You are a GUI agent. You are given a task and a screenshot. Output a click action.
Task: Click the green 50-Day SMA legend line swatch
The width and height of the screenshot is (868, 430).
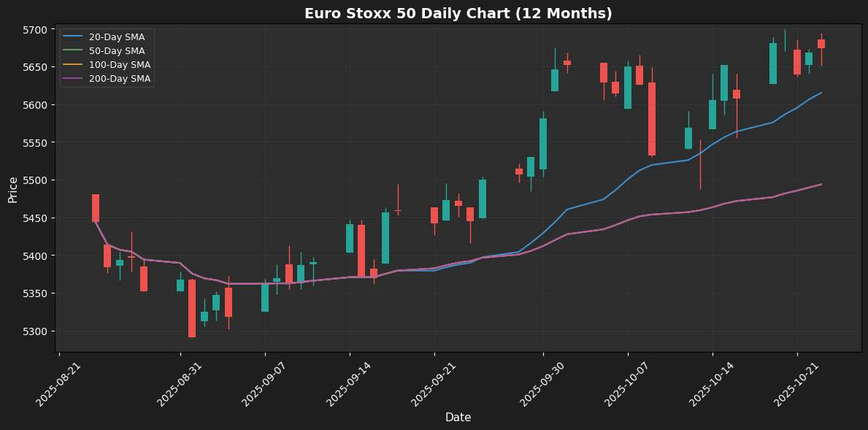[74, 51]
